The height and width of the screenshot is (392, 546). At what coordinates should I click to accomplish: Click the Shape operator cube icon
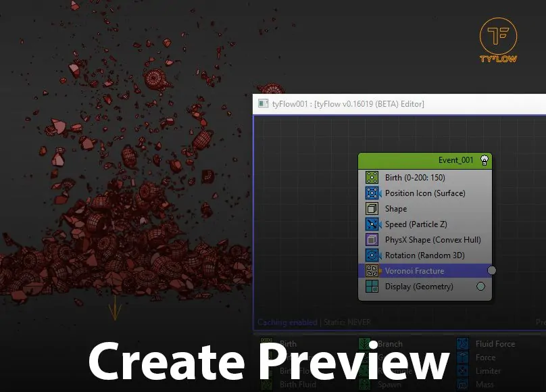[x=372, y=209]
